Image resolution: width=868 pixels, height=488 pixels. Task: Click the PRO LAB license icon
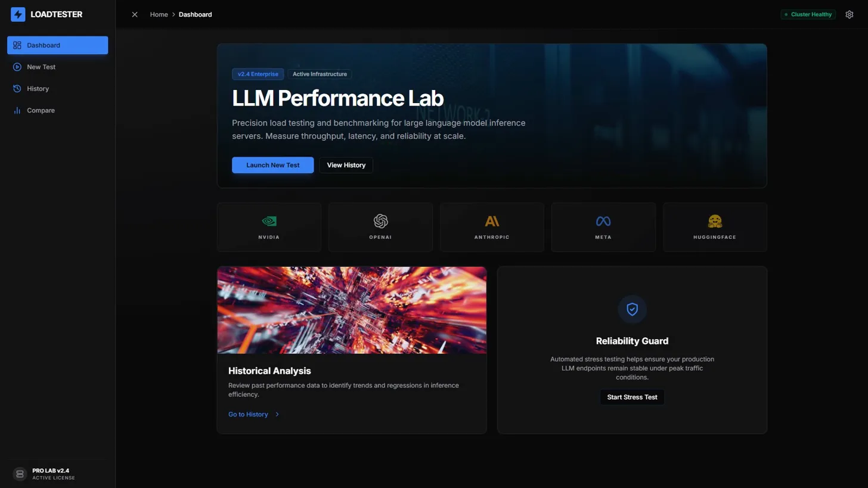coord(20,474)
